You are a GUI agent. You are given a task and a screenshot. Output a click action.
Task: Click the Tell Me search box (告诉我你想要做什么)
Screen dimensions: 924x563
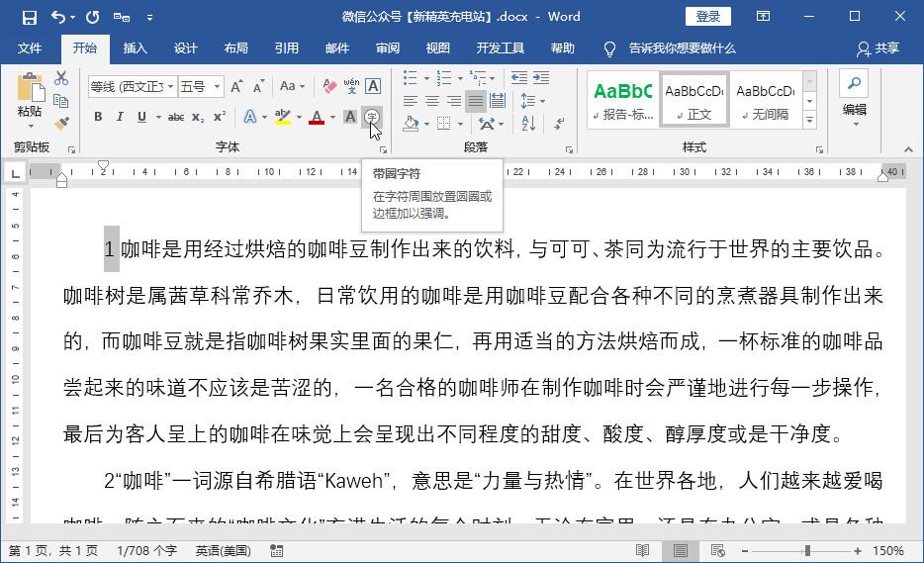(683, 48)
